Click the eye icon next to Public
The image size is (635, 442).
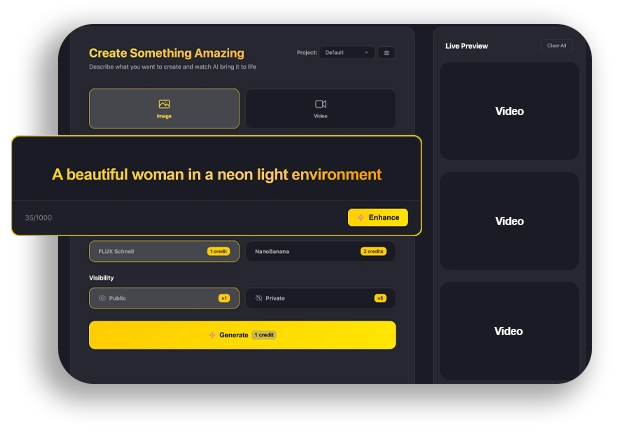[x=102, y=298]
